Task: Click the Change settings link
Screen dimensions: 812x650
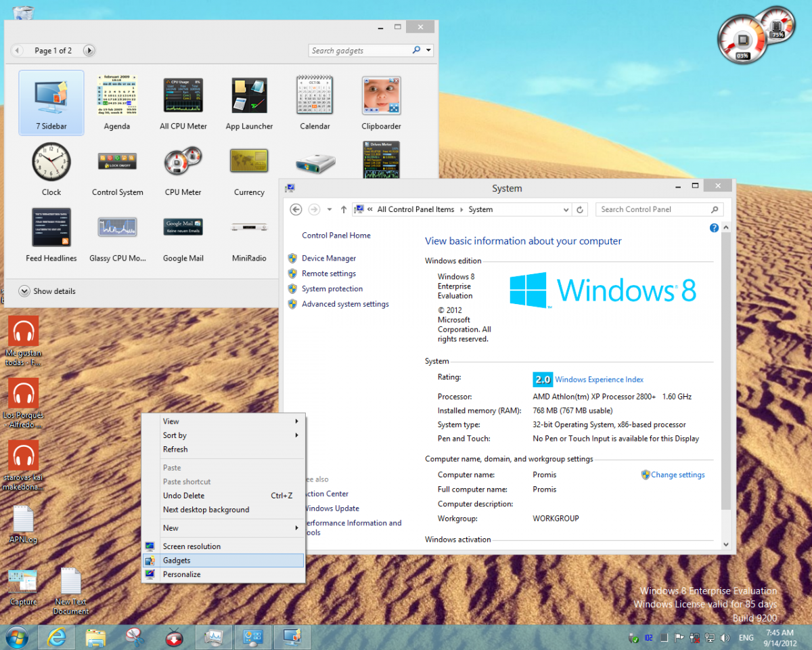Action: coord(677,475)
